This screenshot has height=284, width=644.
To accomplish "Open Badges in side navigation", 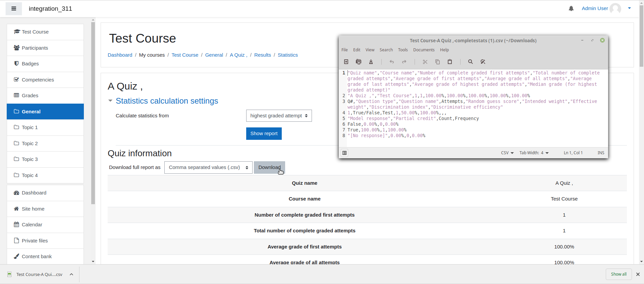I will point(45,64).
